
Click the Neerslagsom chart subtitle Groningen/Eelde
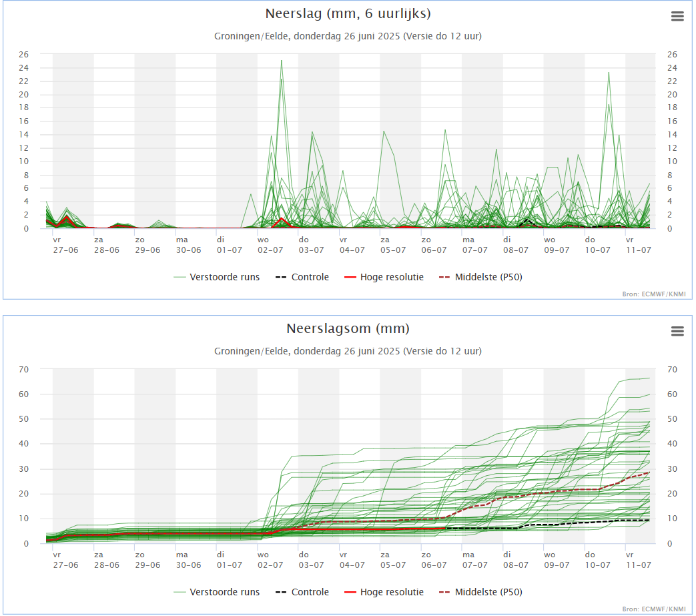[x=348, y=351]
